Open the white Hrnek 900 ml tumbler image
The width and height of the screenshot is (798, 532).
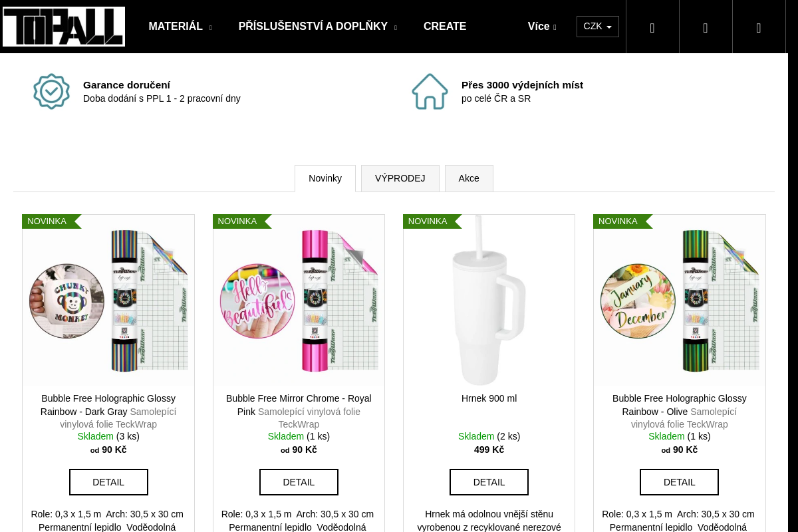pyautogui.click(x=489, y=301)
